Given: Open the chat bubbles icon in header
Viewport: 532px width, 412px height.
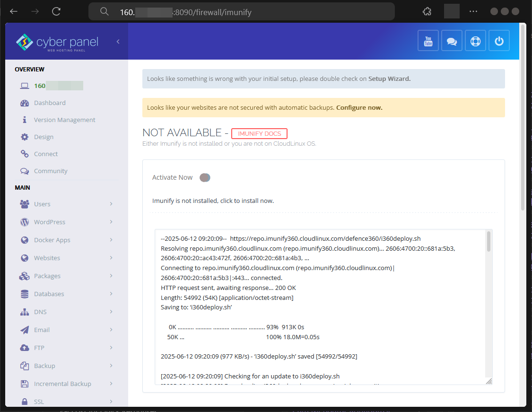Looking at the screenshot, I should (452, 41).
